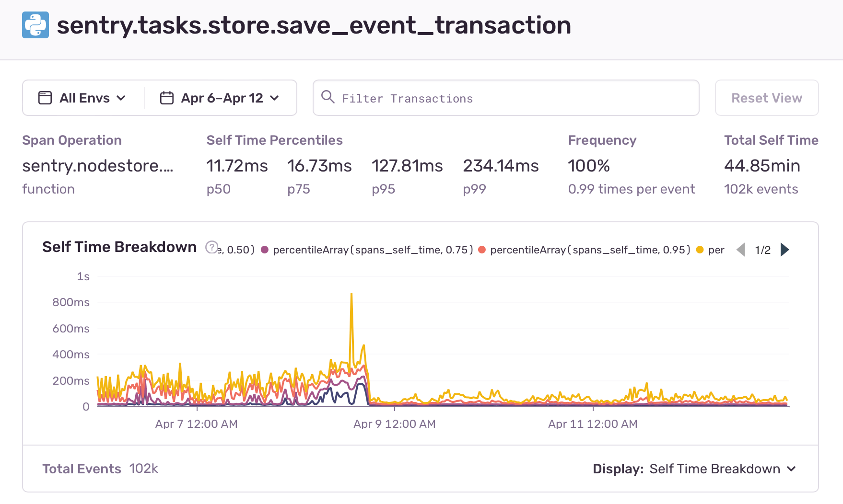Image resolution: width=843 pixels, height=504 pixels.
Task: Click the Reset View button
Action: pos(767,98)
